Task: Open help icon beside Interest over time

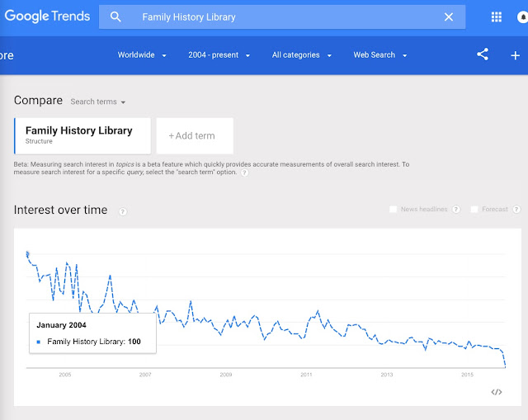Action: [x=123, y=211]
